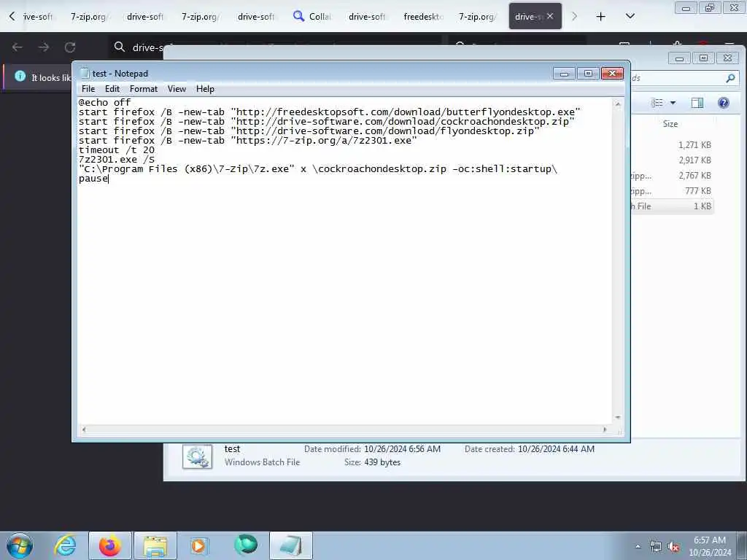747x560 pixels.
Task: Select the file row sized 2,917 KB
Action: tap(672, 160)
